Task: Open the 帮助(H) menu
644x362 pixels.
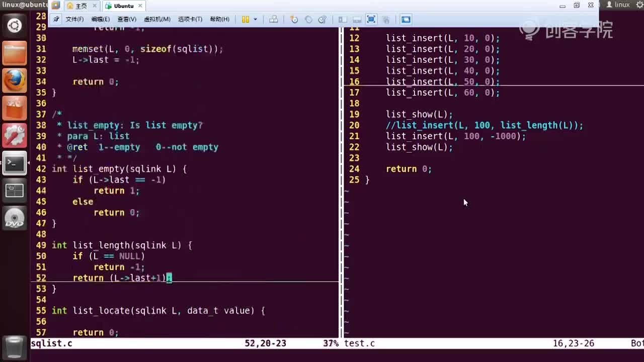Action: pyautogui.click(x=219, y=20)
